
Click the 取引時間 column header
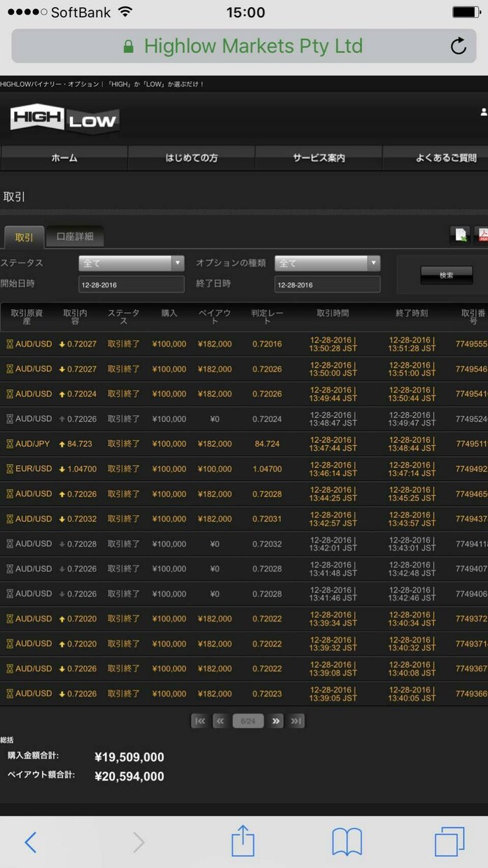333,314
